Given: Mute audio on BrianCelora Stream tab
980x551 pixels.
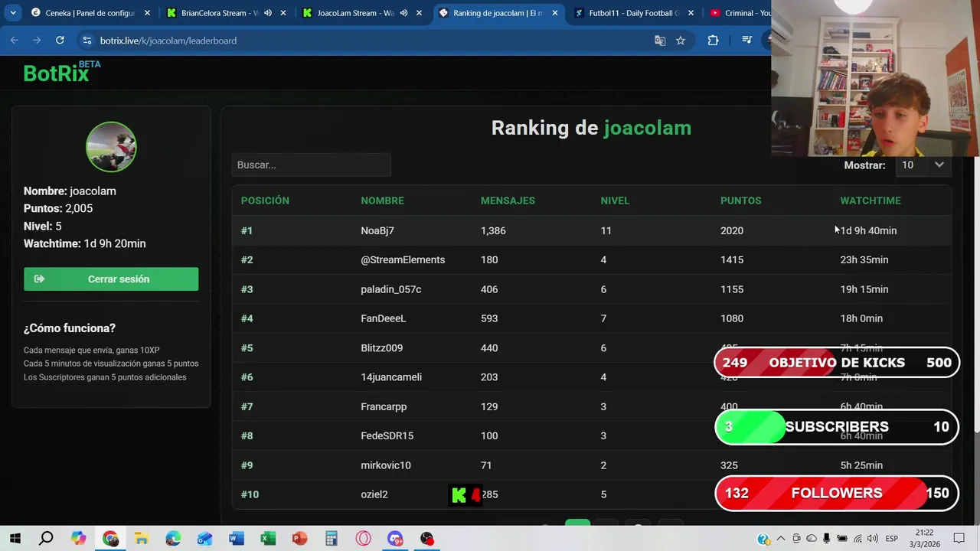Looking at the screenshot, I should point(267,13).
